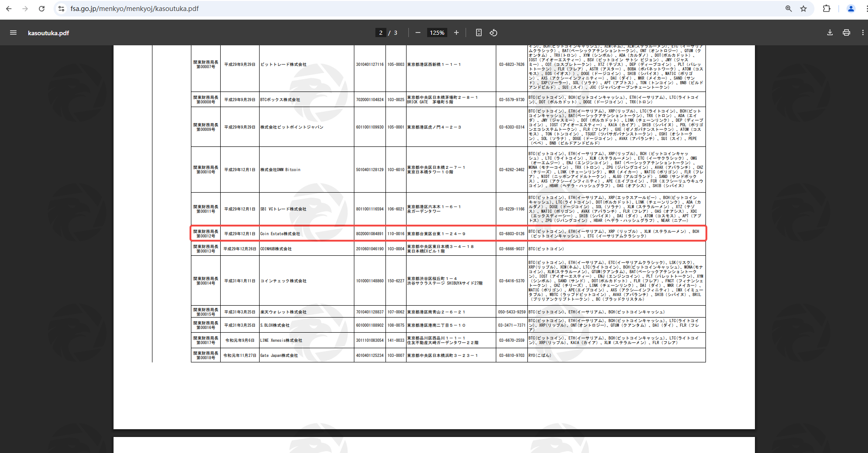Click address 東京都港区虎ノ門4-2-3
Viewport: 868px width, 453px height.
[x=434, y=127]
